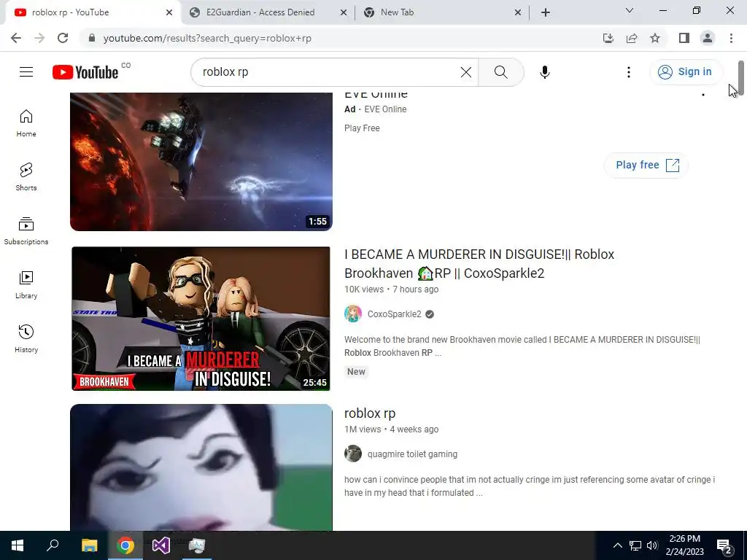Open History in the sidebar
The height and width of the screenshot is (560, 747).
point(26,338)
